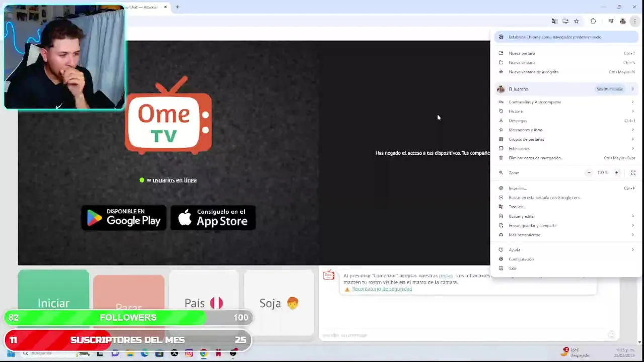644x362 pixels.
Task: Open the Recordatorio de seguridad link
Action: click(382, 289)
